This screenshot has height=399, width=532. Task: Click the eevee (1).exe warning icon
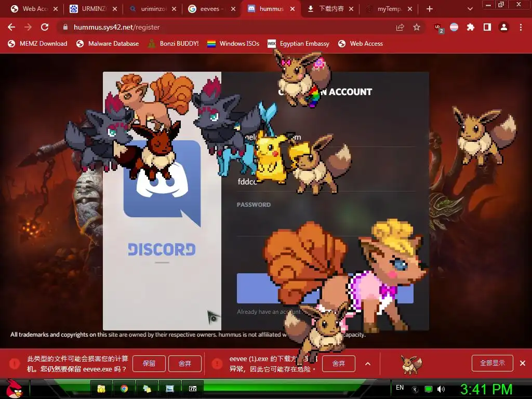point(217,363)
